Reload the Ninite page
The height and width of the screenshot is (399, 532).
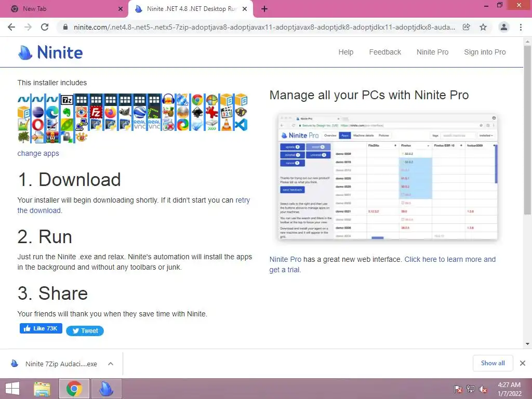pos(45,27)
